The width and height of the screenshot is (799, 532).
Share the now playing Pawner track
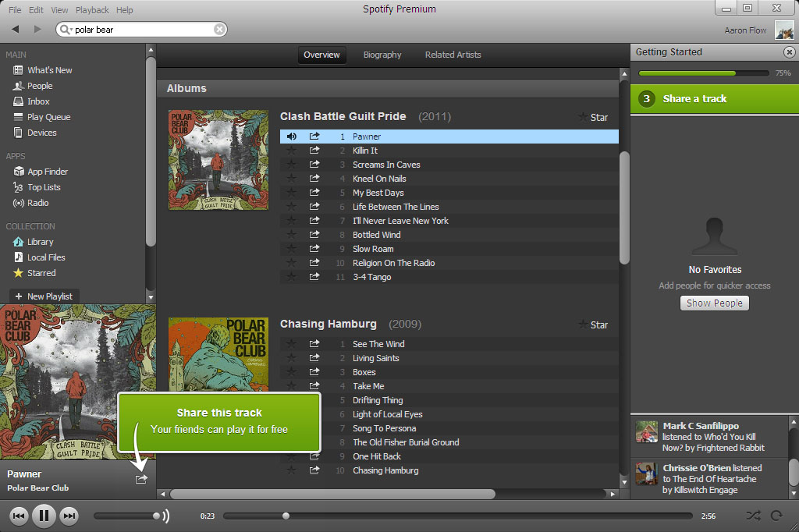pyautogui.click(x=141, y=479)
